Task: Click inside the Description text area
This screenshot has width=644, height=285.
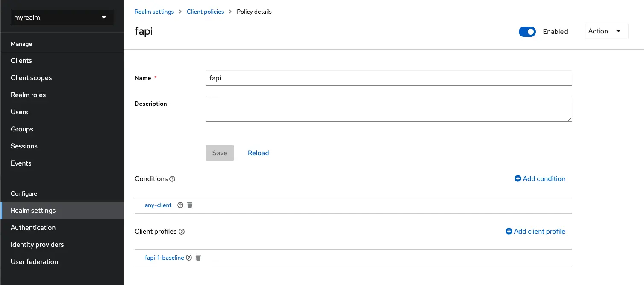Action: [x=388, y=108]
